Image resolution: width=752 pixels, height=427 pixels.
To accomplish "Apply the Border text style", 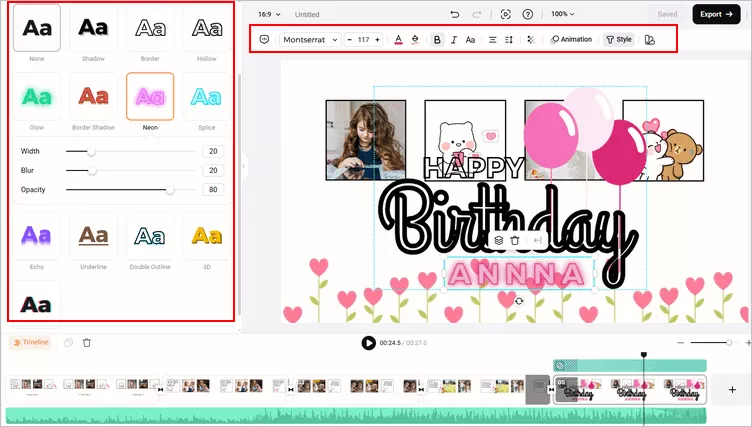I will 150,28.
